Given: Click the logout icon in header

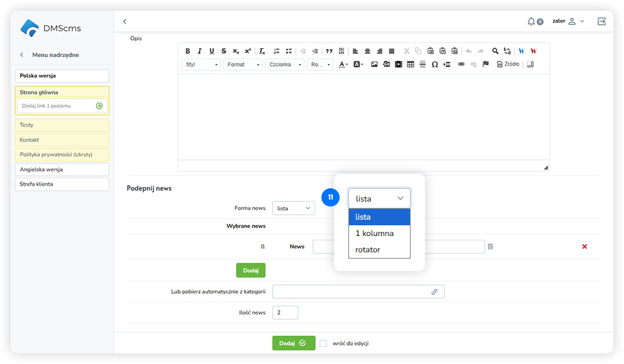Looking at the screenshot, I should 601,21.
